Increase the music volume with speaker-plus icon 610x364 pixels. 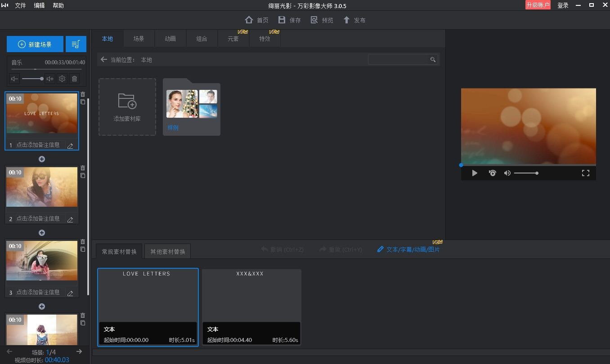coord(50,79)
